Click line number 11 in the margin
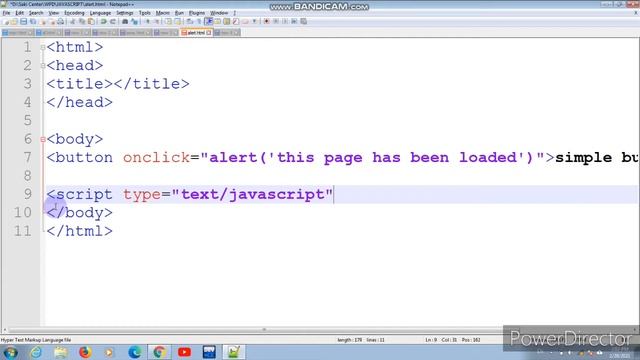The height and width of the screenshot is (360, 640). (22, 231)
